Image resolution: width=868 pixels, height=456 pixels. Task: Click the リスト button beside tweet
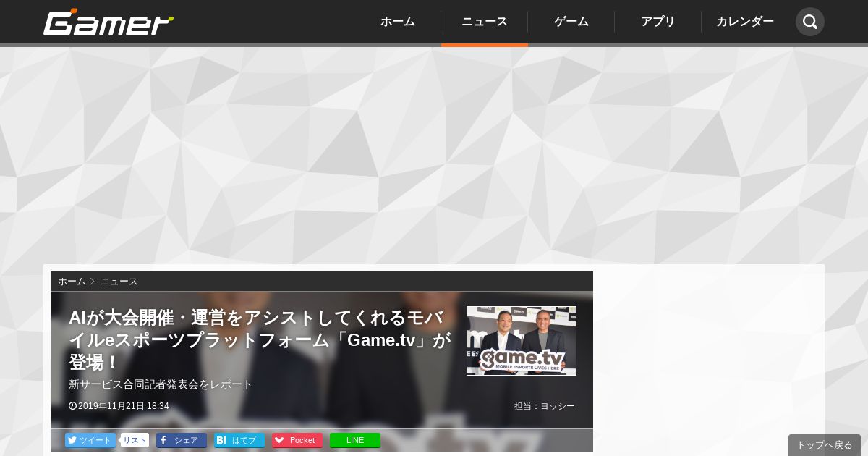(x=135, y=440)
